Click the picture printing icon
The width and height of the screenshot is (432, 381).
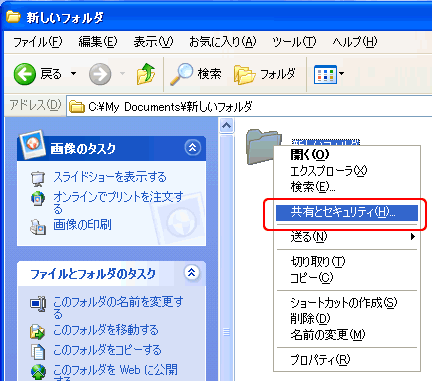(37, 227)
